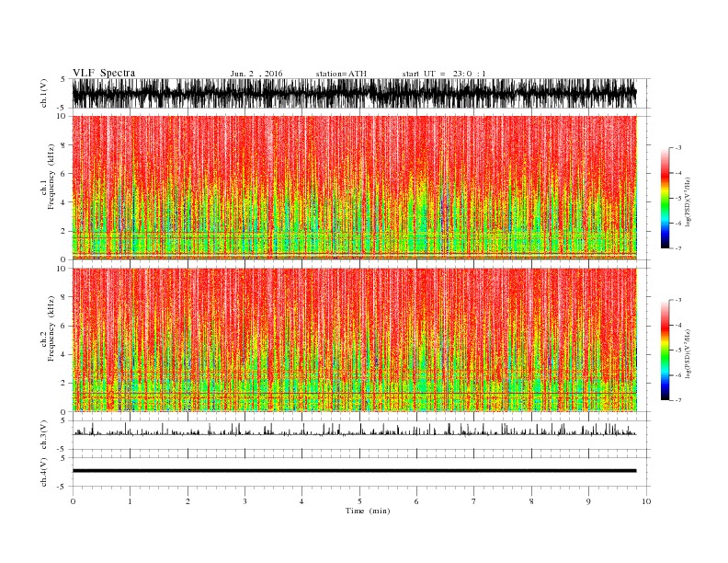Click the "8" kHz tick on ch.1 spectrogram
The width and height of the screenshot is (728, 563).
(x=63, y=145)
